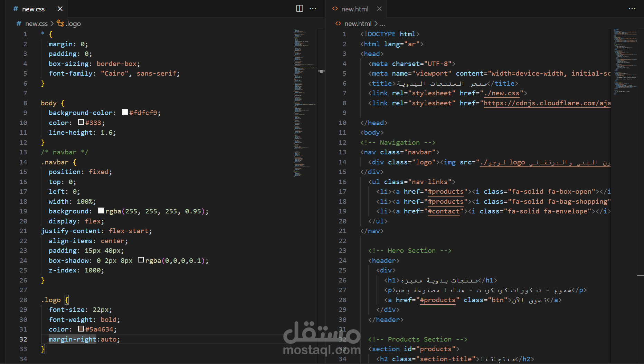Click the h2 class="section-title" tag
Viewport: 644px width, 364px height.
click(x=428, y=359)
